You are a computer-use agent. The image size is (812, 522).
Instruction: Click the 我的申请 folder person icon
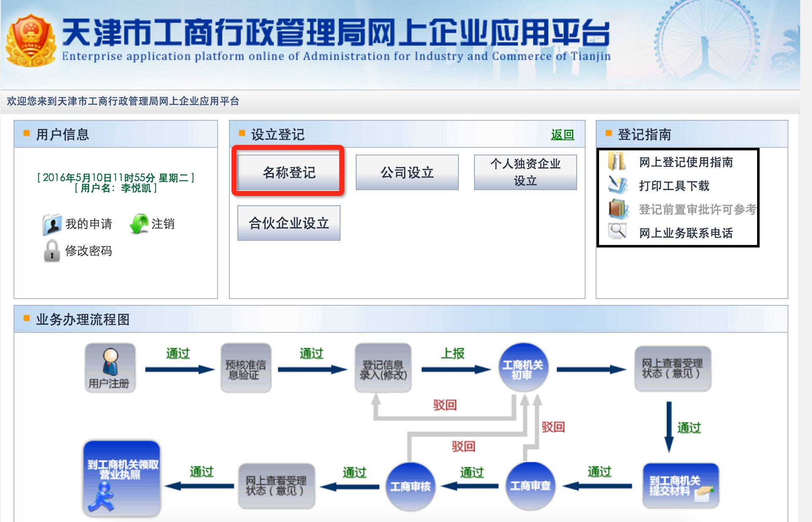(52, 224)
